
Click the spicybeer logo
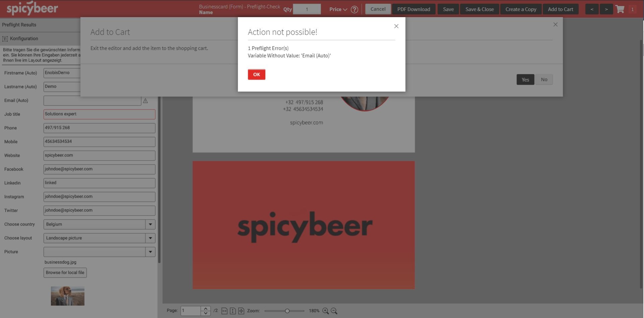point(32,8)
